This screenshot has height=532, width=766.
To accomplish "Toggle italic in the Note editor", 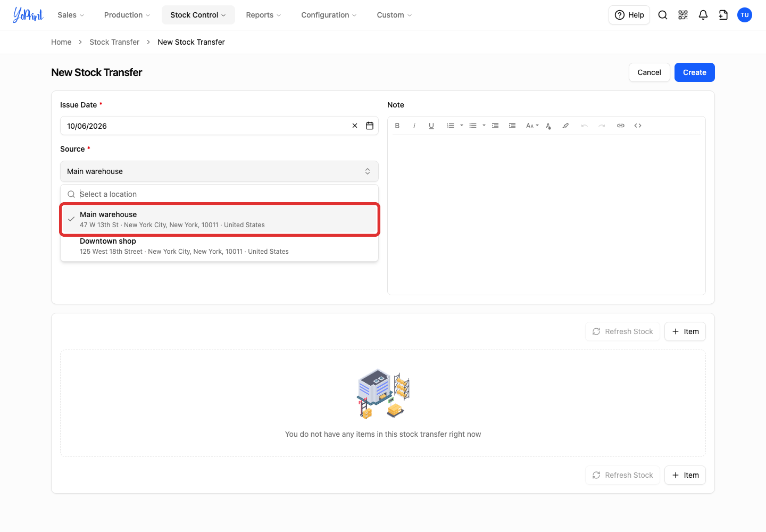I will pos(414,126).
